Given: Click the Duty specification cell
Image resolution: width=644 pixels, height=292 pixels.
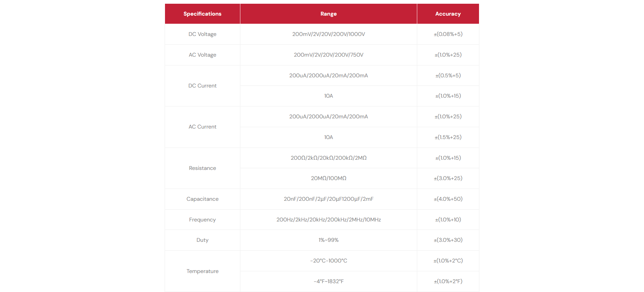Looking at the screenshot, I should [202, 240].
